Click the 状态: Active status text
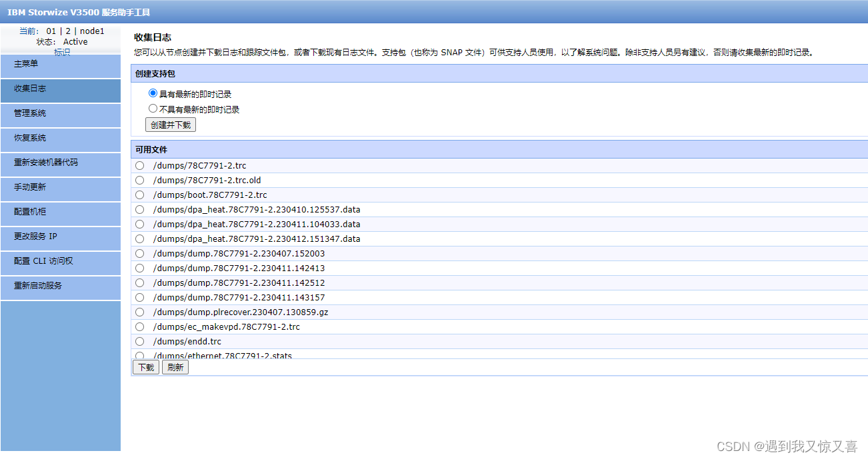 (62, 41)
